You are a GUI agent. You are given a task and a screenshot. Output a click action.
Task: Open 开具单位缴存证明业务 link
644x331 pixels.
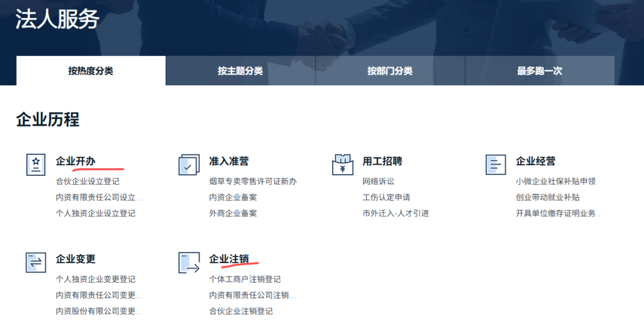click(559, 214)
